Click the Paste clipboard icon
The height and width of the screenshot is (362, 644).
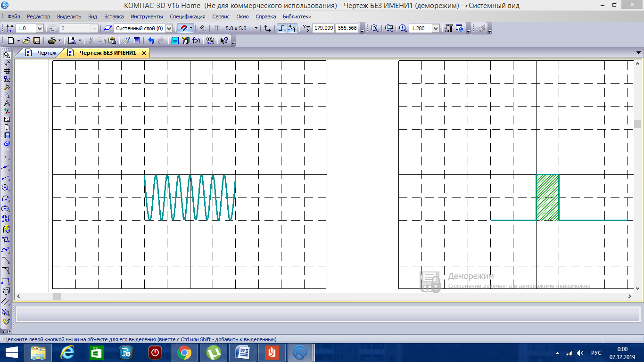point(112,41)
